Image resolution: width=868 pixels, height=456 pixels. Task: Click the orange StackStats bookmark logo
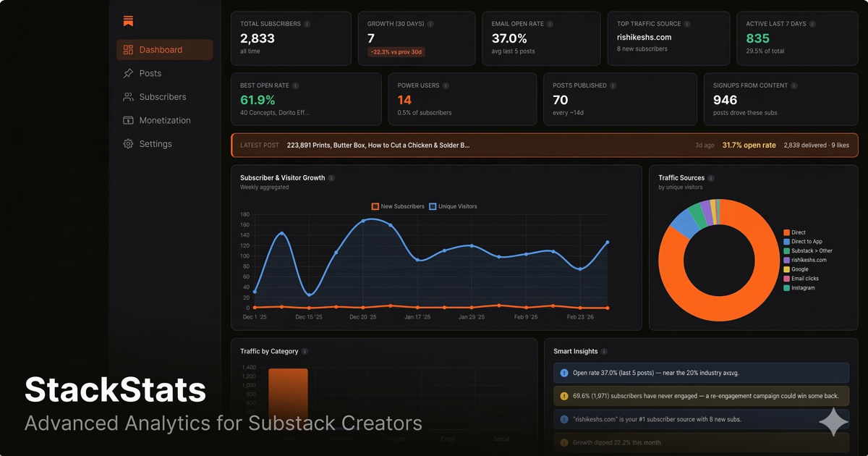128,20
